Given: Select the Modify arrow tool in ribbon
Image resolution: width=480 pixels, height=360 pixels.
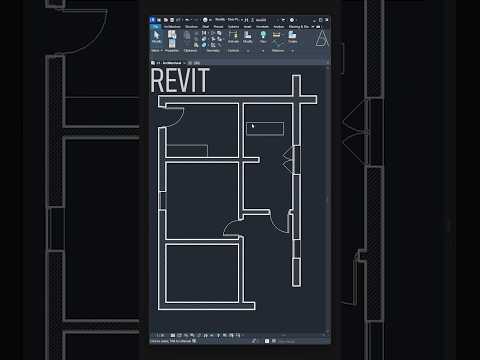Looking at the screenshot, I should (156, 37).
